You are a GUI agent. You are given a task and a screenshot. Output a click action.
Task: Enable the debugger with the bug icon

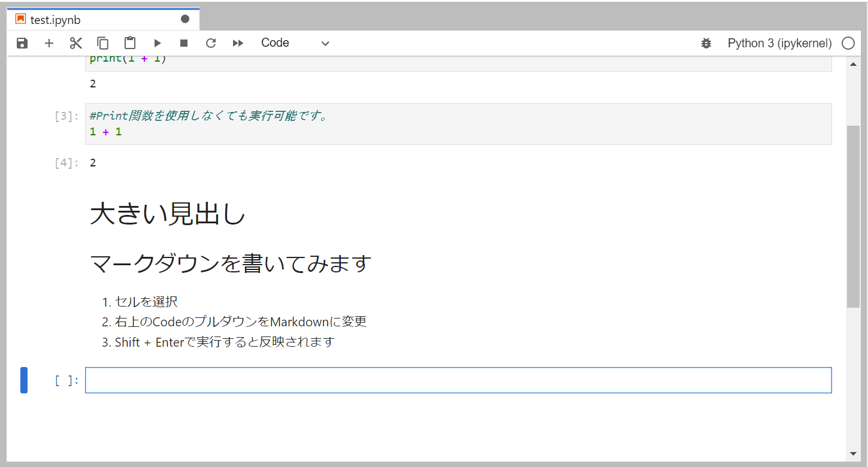coord(706,43)
